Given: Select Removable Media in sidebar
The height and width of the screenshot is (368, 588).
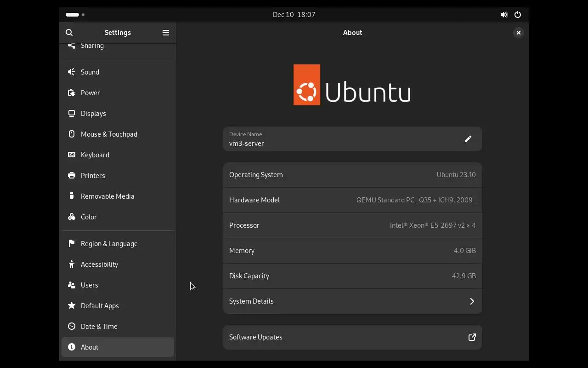Looking at the screenshot, I should point(118,196).
